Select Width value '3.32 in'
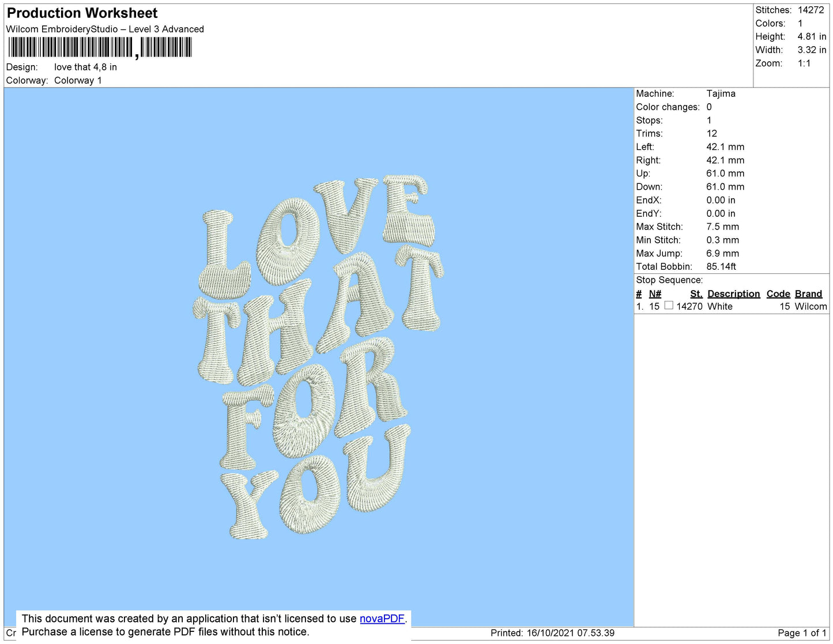Screen dimensions: 833x644 812,50
